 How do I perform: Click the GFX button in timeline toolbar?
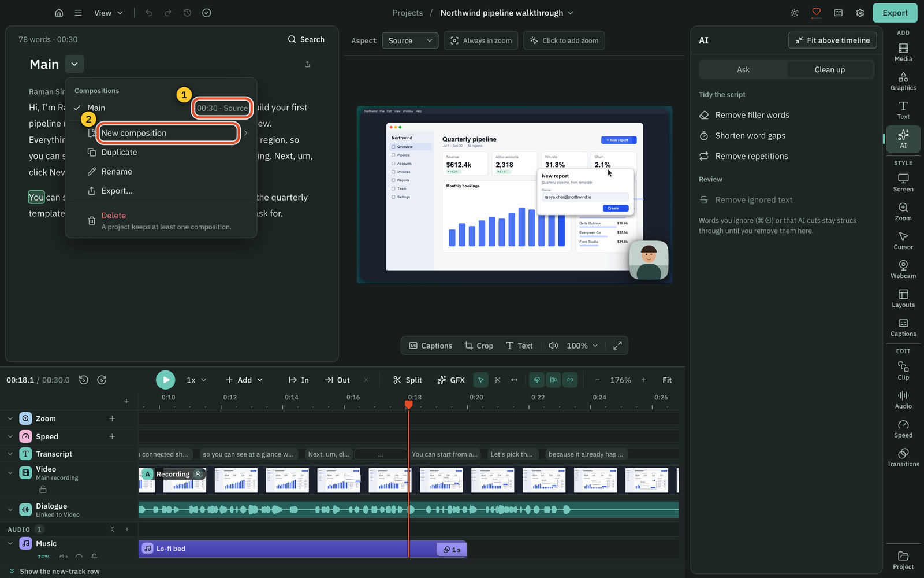[x=451, y=380]
